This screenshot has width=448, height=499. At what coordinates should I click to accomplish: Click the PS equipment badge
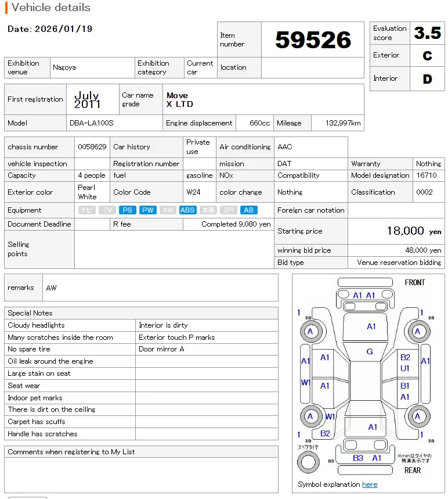[x=128, y=210]
